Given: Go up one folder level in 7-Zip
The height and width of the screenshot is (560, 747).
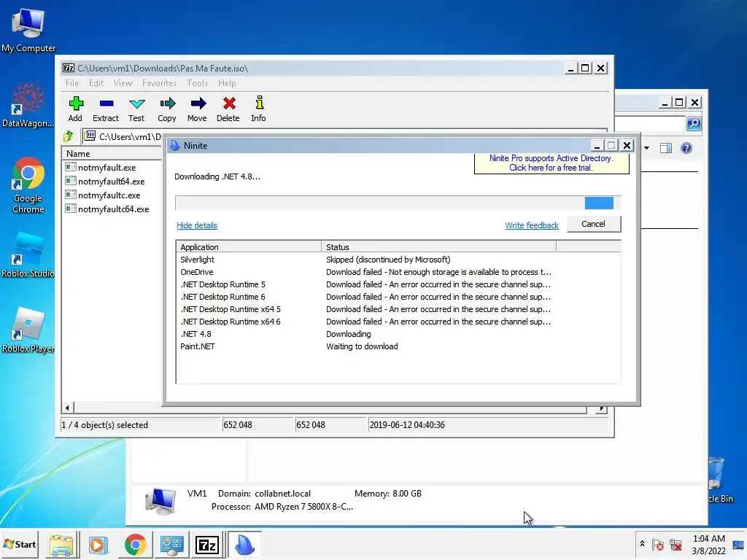Looking at the screenshot, I should (69, 136).
